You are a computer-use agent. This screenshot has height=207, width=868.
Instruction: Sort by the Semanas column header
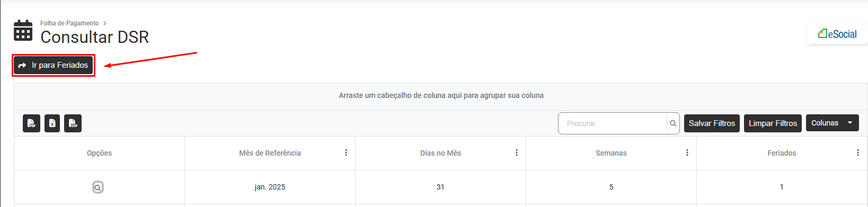coord(611,153)
